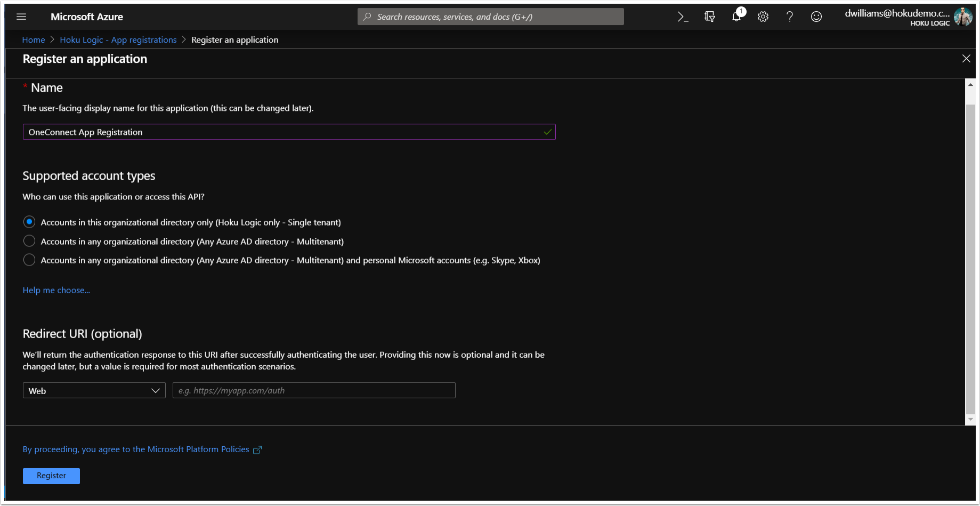Click the search magnifier icon
This screenshot has height=506, width=980.
tap(367, 17)
